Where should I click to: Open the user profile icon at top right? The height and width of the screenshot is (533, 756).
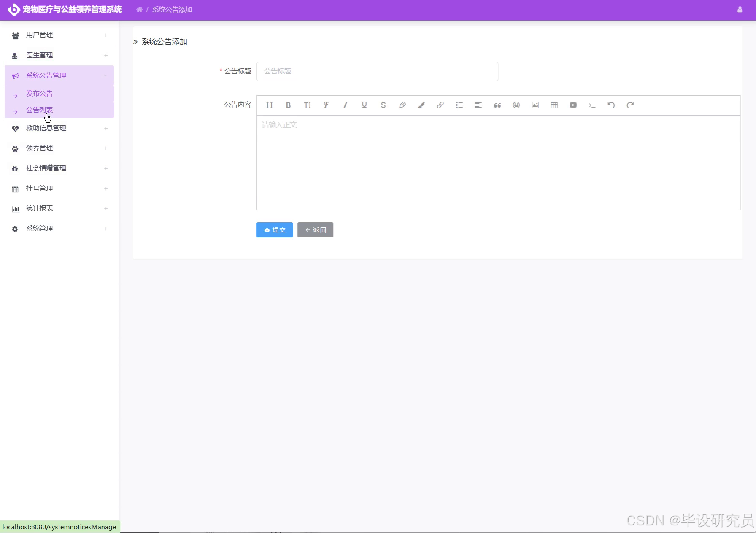click(740, 9)
